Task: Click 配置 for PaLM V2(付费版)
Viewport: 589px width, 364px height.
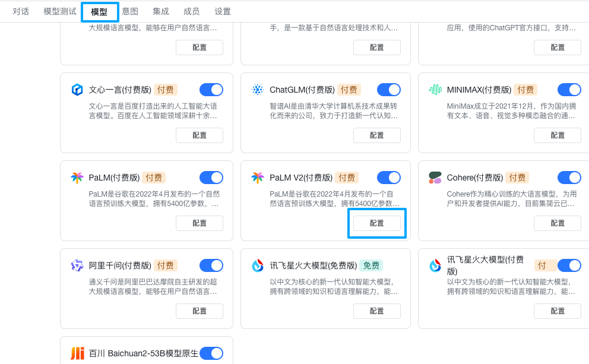Action: tap(377, 223)
